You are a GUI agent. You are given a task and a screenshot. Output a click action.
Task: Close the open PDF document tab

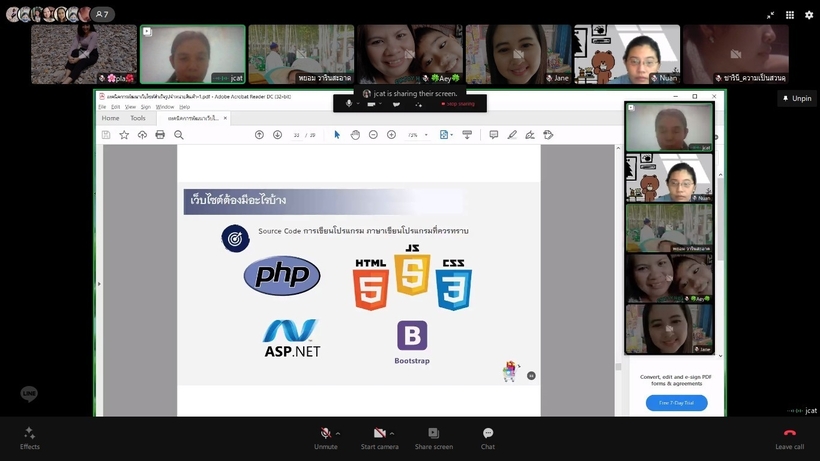point(225,118)
